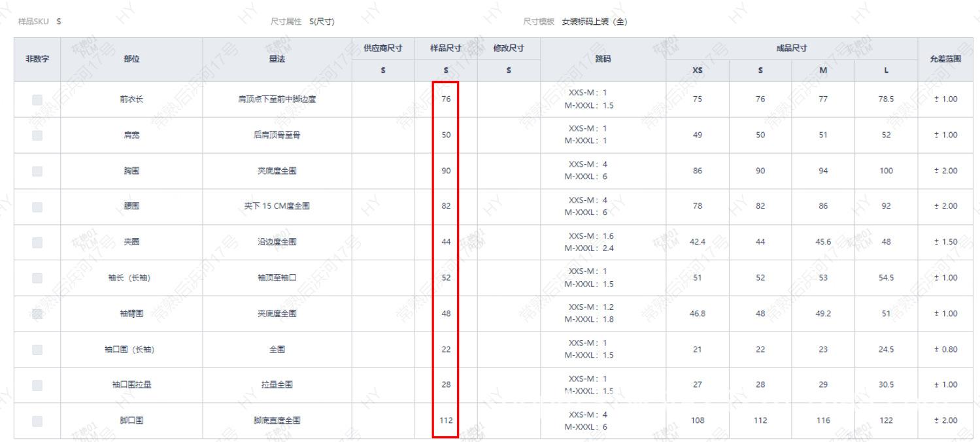Click the 样品尺寸 value 44 for 夹圈

[446, 242]
